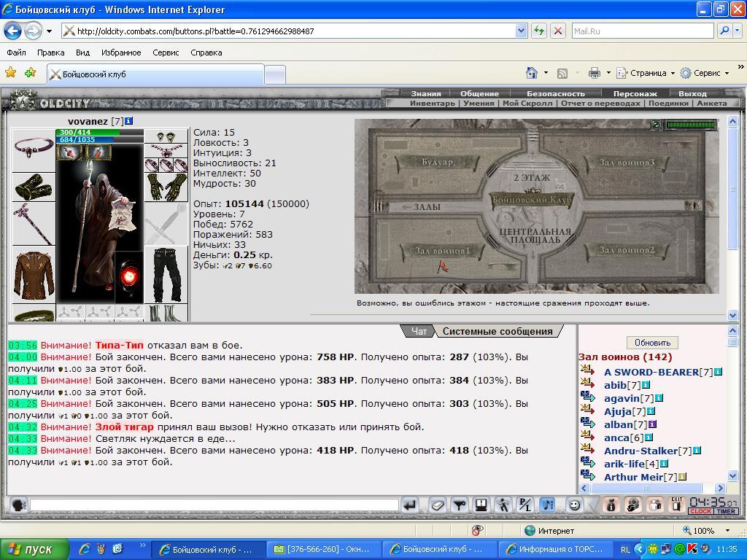The width and height of the screenshot is (747, 560).
Task: Click the Windows пуск start button
Action: pos(34,549)
